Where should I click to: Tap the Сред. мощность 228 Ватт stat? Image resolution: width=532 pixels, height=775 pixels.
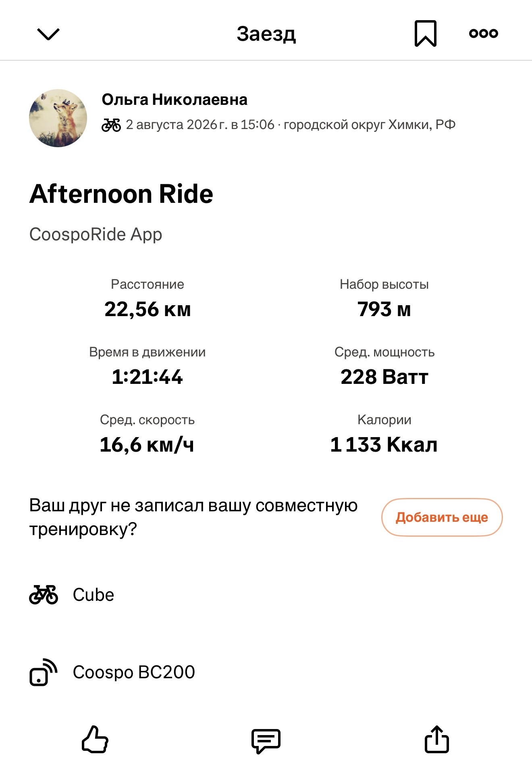384,366
